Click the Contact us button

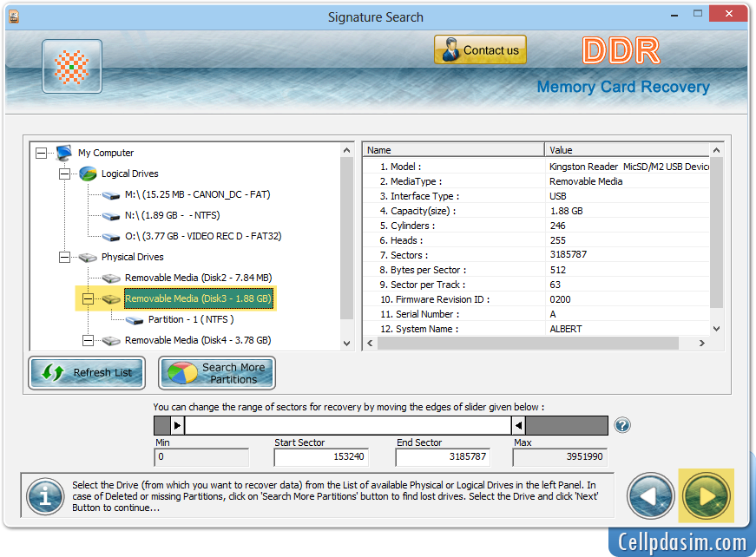480,49
